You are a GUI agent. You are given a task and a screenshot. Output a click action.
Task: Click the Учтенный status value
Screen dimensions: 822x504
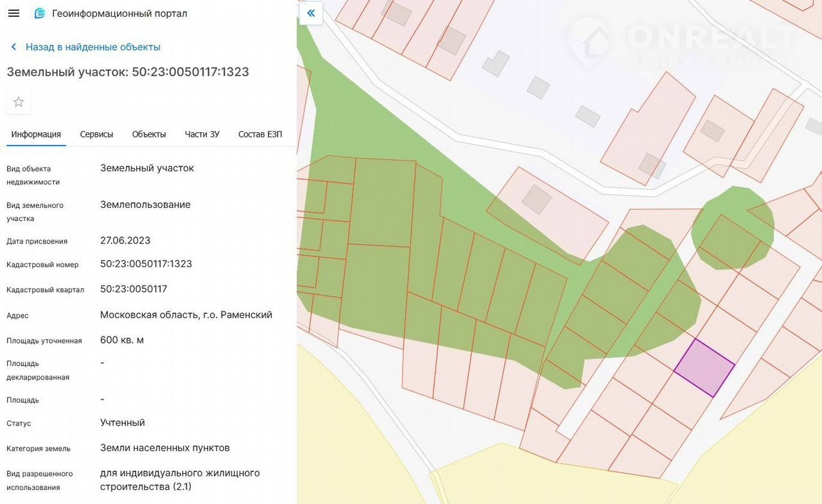point(123,422)
